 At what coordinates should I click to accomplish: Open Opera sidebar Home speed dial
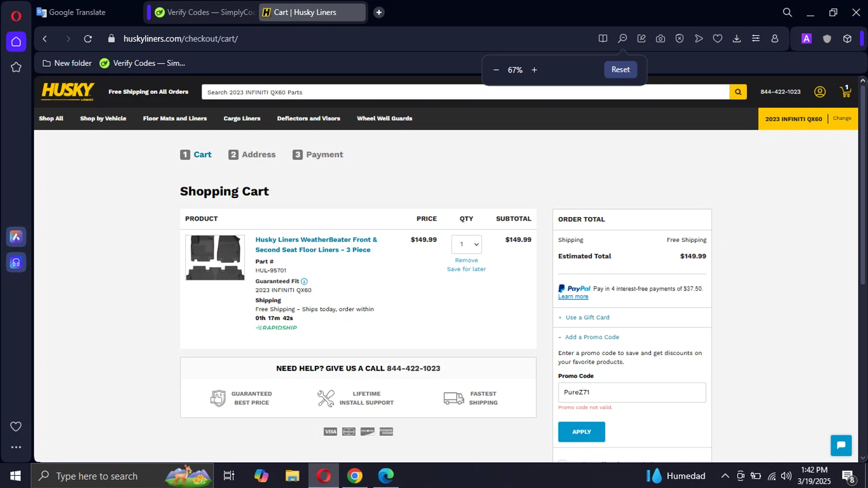coord(16,42)
